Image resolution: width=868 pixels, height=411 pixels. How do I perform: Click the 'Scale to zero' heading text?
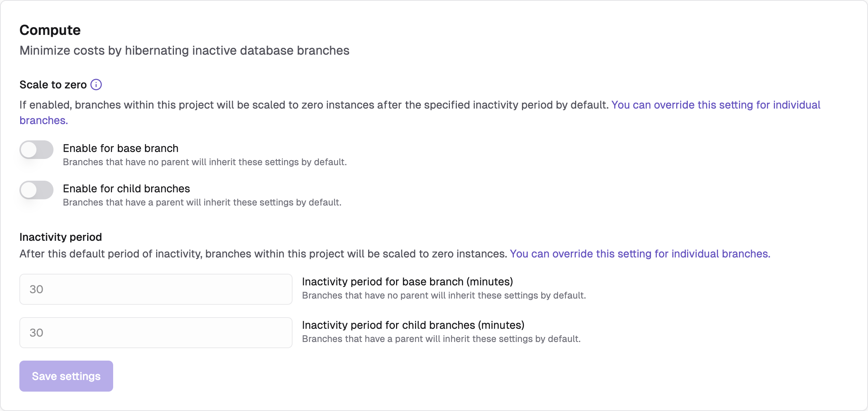tap(53, 85)
